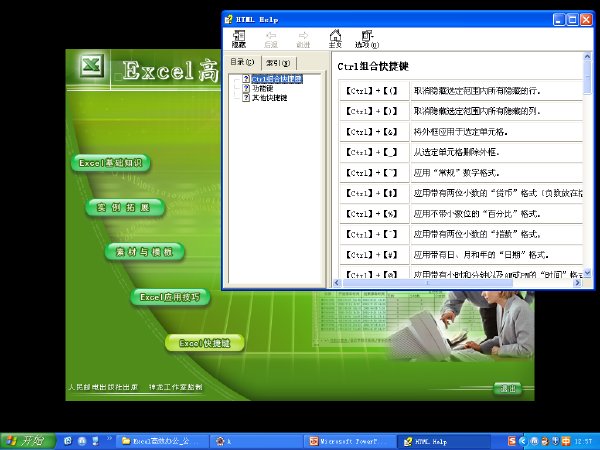Click the clock showing 12:57

tap(585, 442)
